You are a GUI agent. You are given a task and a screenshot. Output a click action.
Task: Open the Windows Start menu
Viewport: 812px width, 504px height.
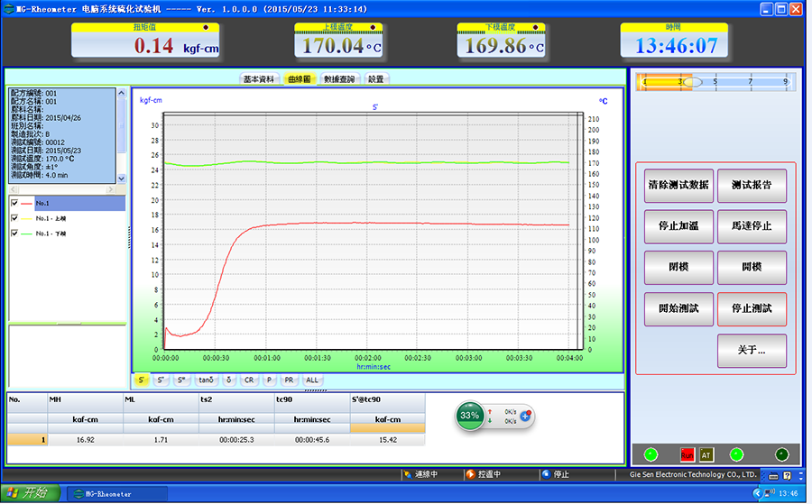[x=30, y=493]
